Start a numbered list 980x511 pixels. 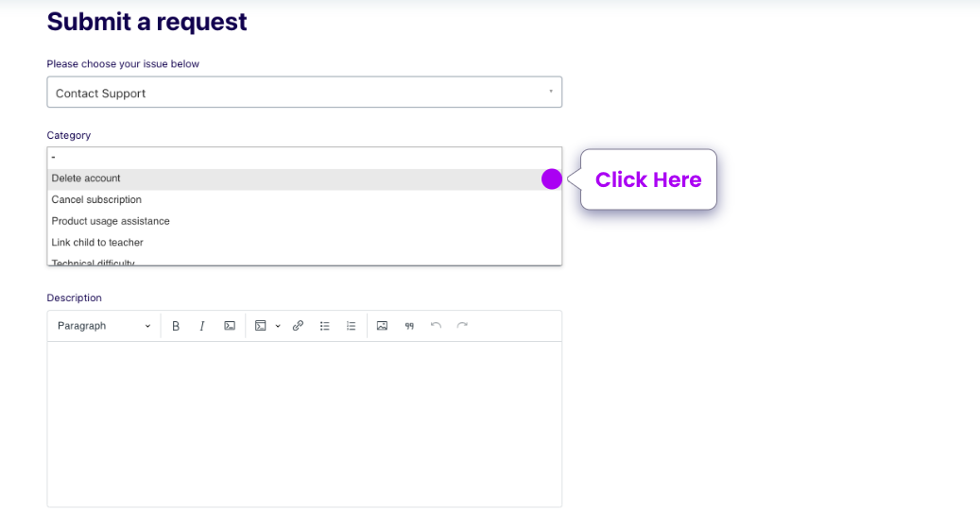pos(351,326)
